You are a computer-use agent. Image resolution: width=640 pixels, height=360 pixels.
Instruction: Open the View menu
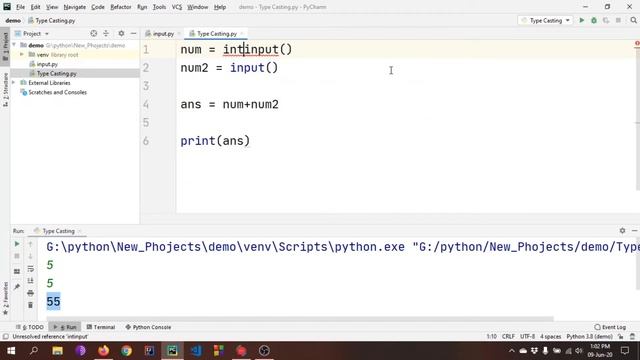pos(52,7)
